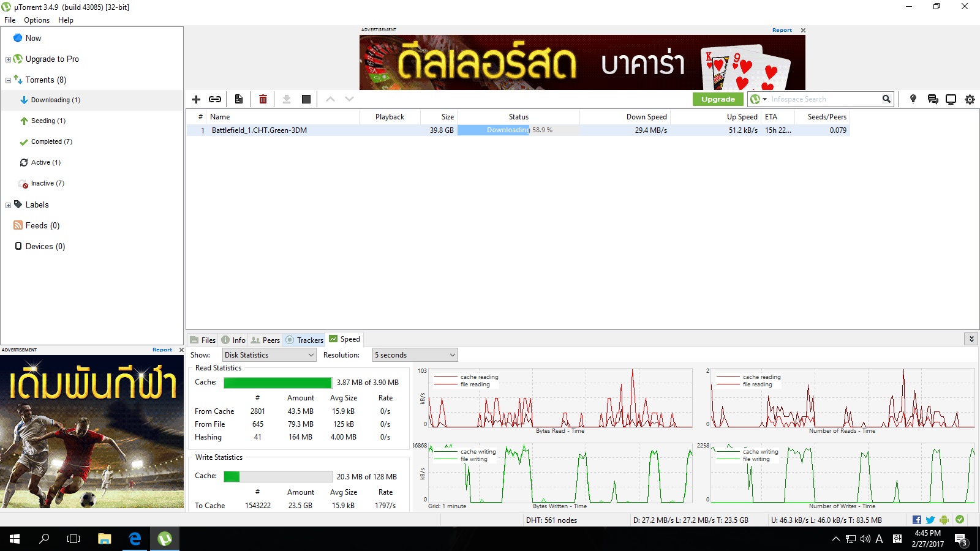The height and width of the screenshot is (551, 980).
Task: Open Task View on the taskbar
Action: (x=73, y=539)
